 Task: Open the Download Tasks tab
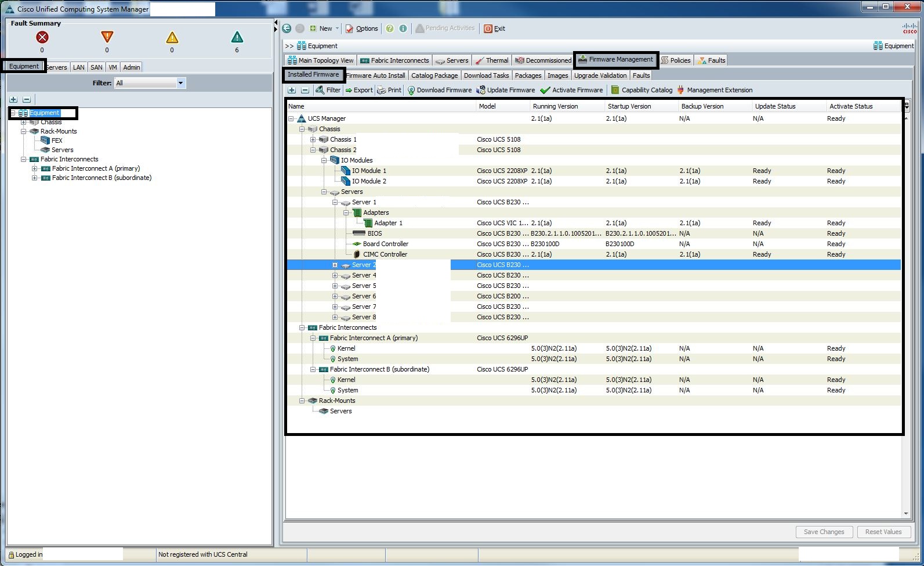[x=486, y=75]
